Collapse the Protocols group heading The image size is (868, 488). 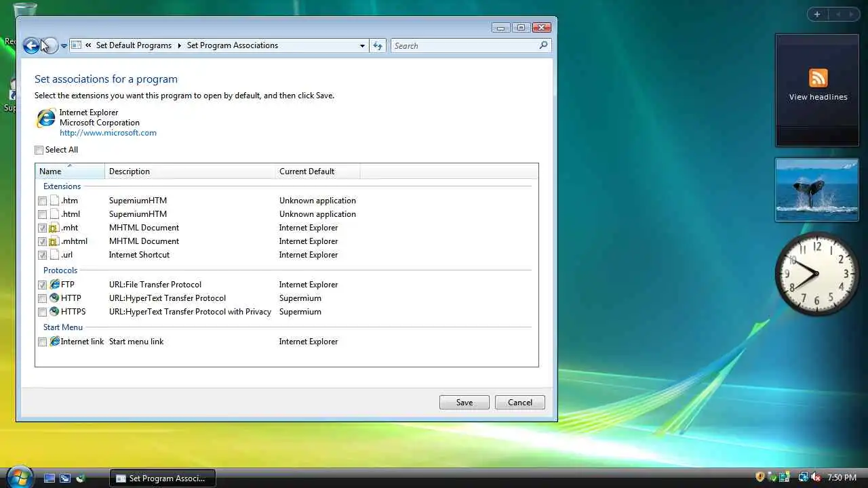point(60,270)
